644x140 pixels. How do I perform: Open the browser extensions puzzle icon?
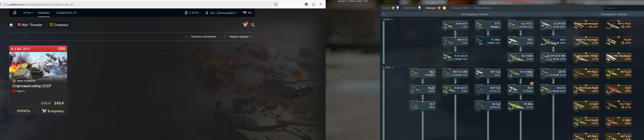point(314,4)
